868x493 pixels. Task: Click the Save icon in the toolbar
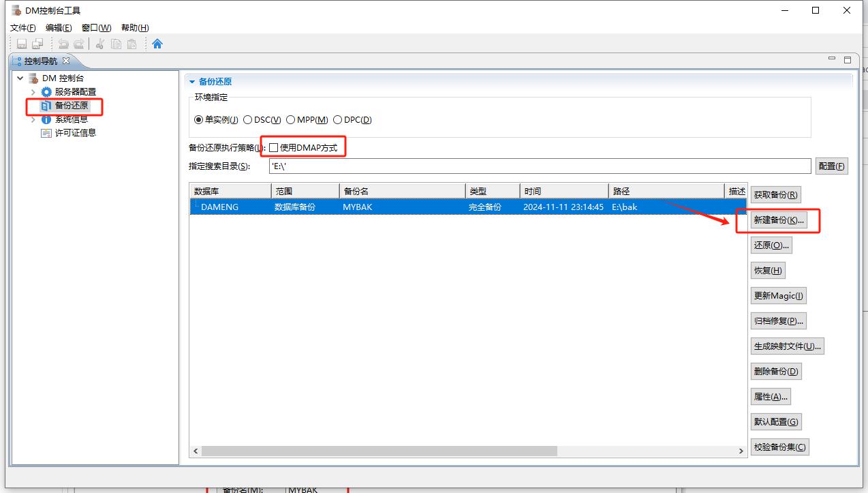point(22,44)
